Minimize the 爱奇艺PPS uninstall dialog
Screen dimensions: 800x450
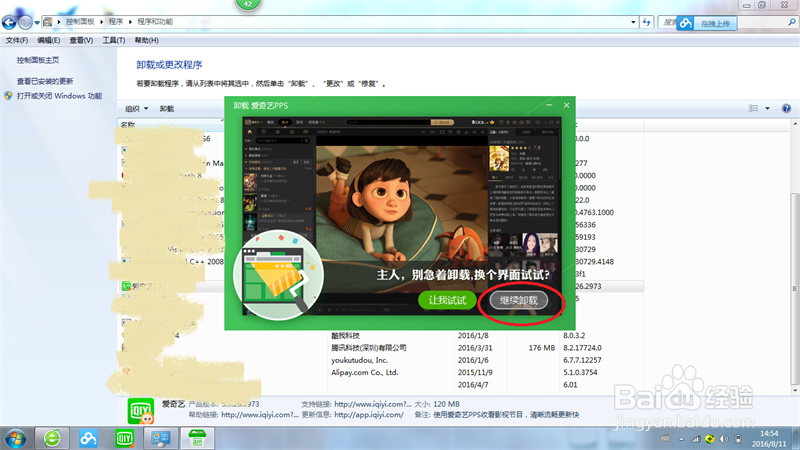(549, 105)
